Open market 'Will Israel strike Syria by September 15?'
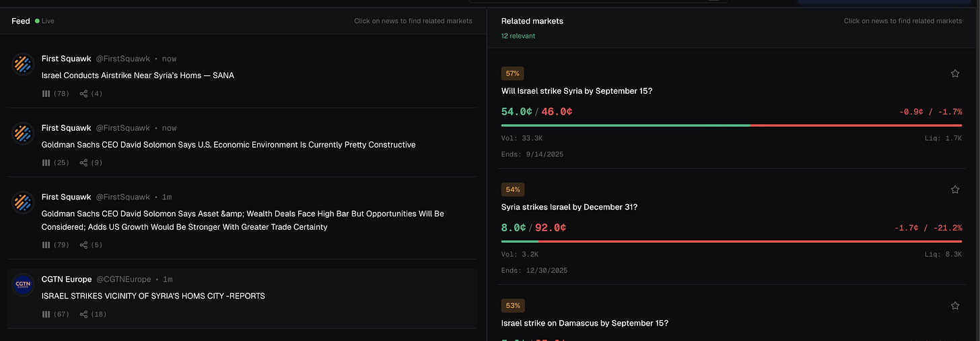 [x=577, y=91]
